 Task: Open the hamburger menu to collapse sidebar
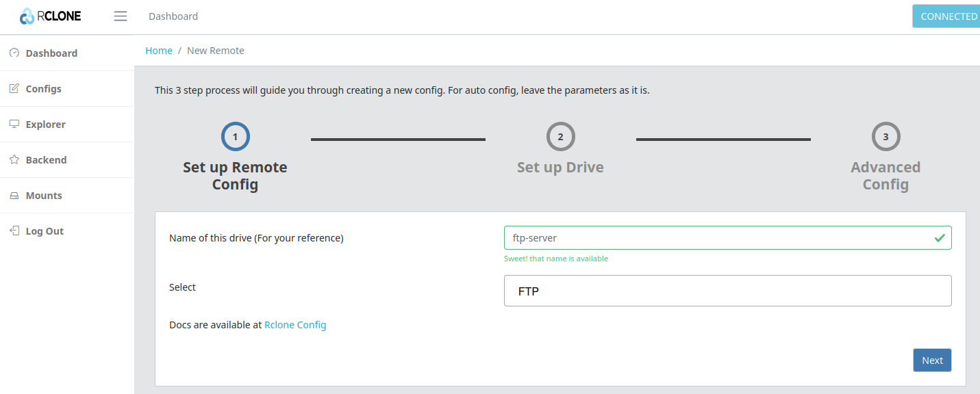[x=120, y=16]
